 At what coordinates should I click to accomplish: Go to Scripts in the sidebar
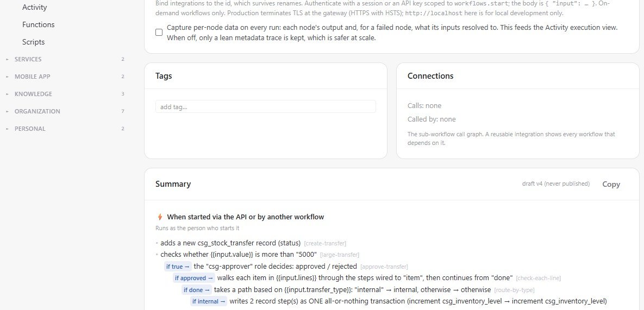point(33,42)
